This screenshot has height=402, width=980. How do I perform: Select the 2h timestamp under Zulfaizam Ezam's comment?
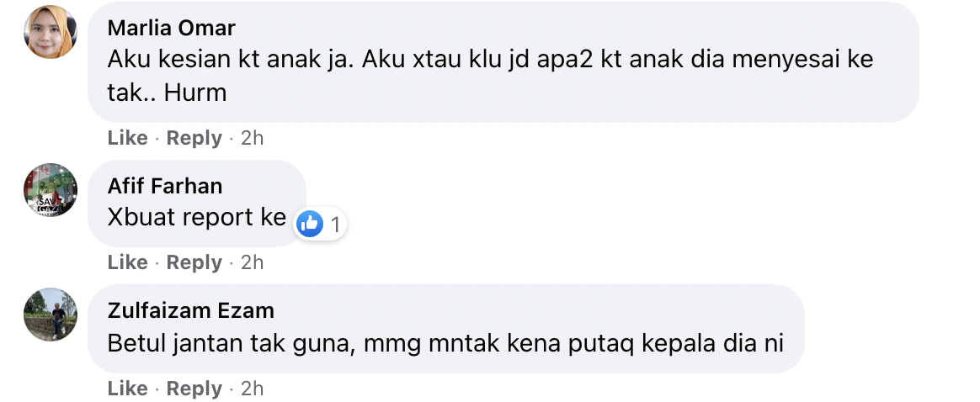(252, 389)
